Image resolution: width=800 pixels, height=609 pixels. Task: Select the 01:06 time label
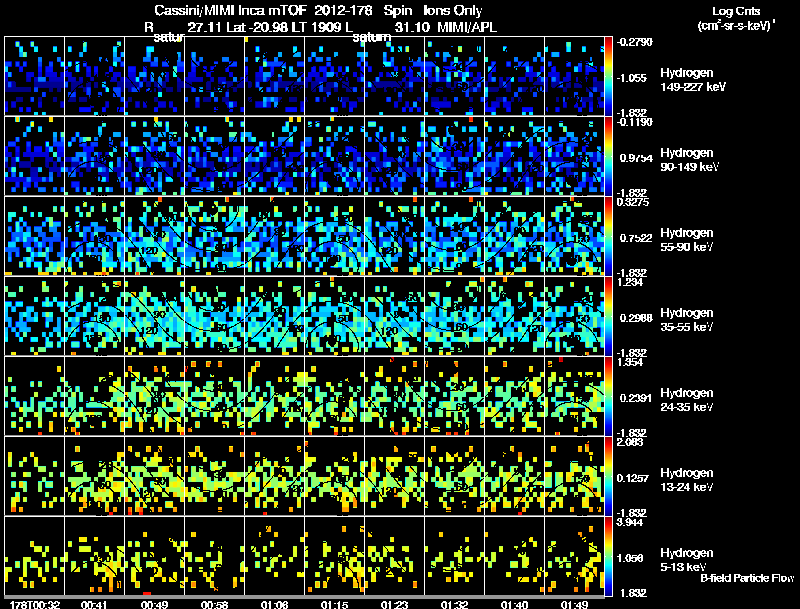[x=274, y=604]
